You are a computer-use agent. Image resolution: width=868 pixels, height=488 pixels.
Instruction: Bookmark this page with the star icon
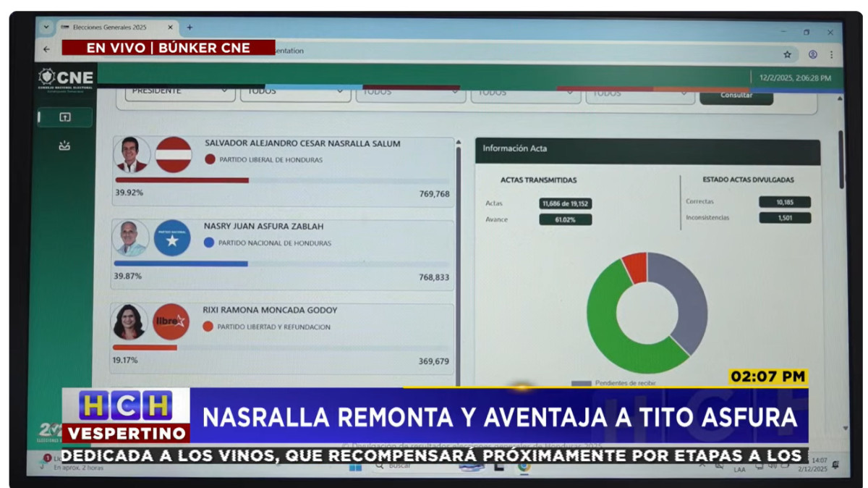787,54
